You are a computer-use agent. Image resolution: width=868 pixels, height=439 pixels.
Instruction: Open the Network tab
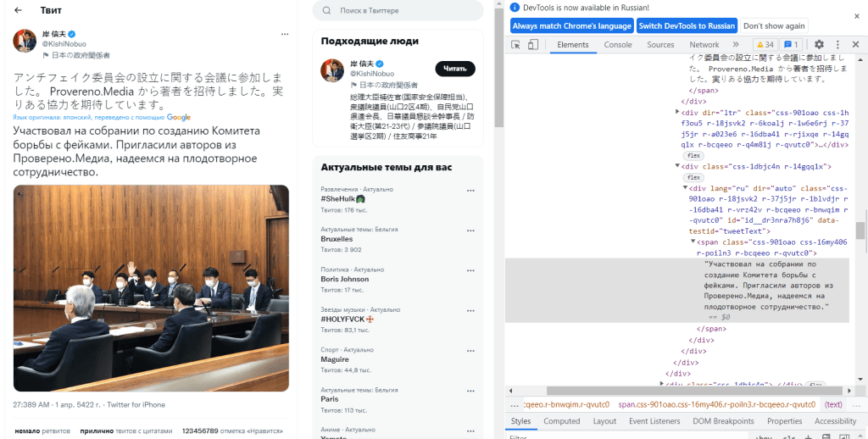(x=704, y=45)
